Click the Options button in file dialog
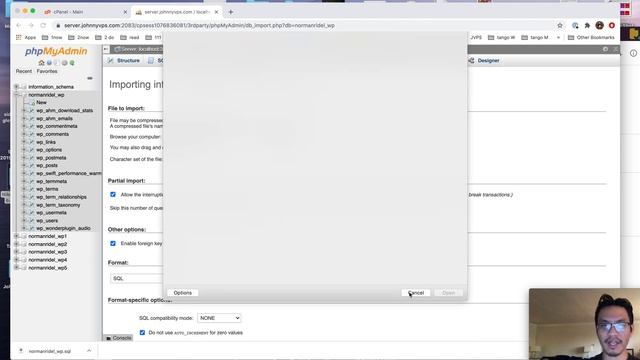This screenshot has height=360, width=640. [x=182, y=293]
